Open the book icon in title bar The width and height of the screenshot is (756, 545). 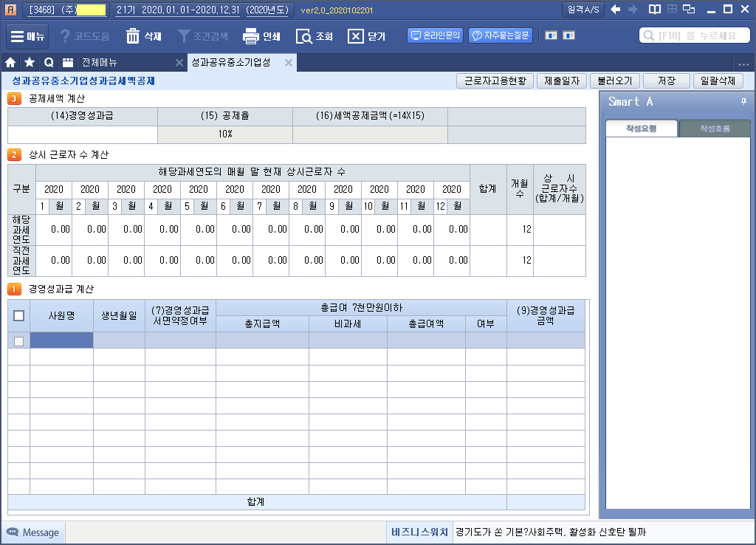pyautogui.click(x=654, y=10)
